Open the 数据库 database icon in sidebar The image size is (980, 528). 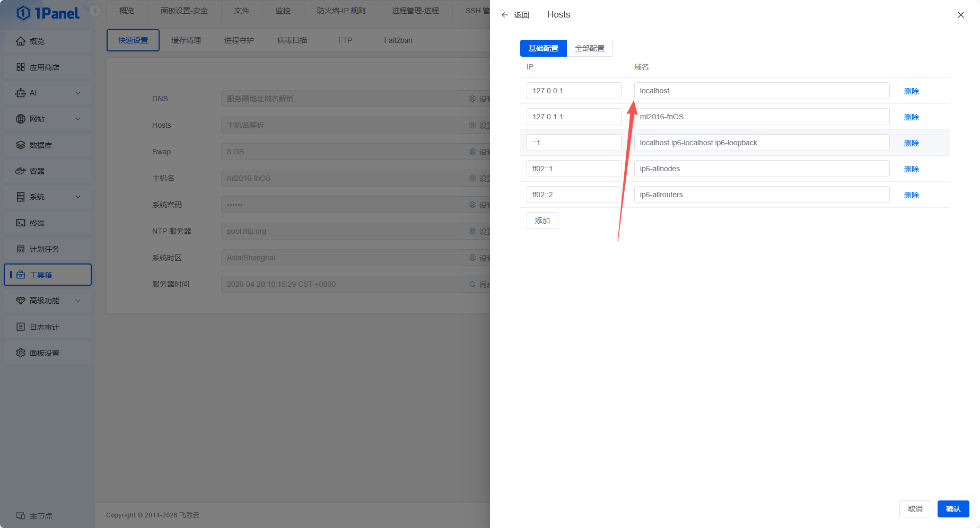click(21, 145)
